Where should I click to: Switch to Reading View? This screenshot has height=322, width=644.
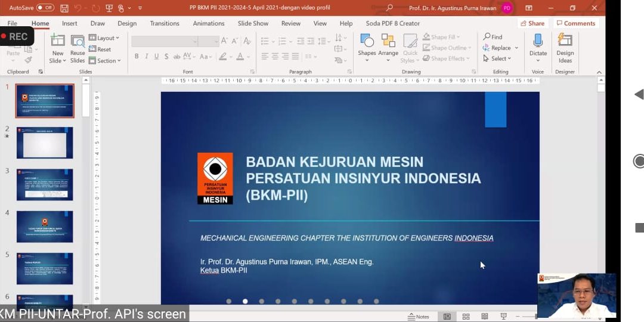(485, 316)
